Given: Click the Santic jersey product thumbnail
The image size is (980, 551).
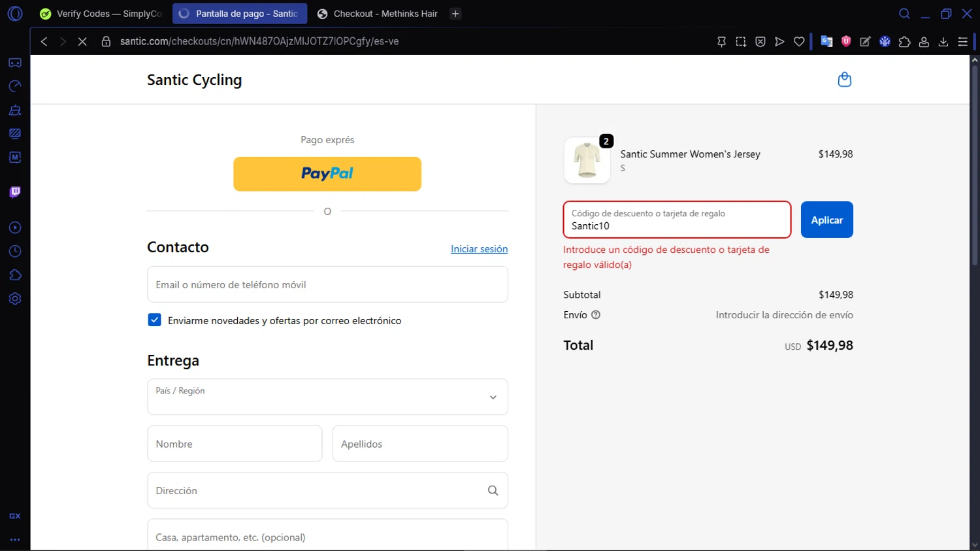Looking at the screenshot, I should pyautogui.click(x=587, y=161).
